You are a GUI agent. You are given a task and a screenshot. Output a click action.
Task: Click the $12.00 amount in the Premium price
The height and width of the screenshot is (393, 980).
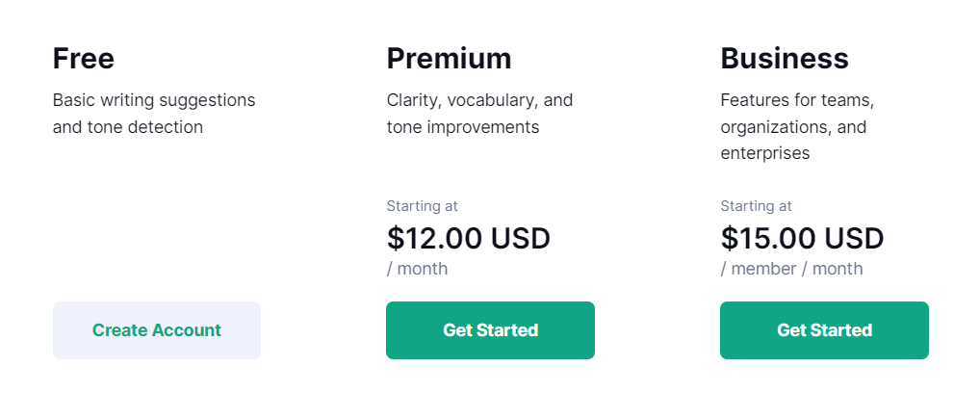[x=434, y=238]
